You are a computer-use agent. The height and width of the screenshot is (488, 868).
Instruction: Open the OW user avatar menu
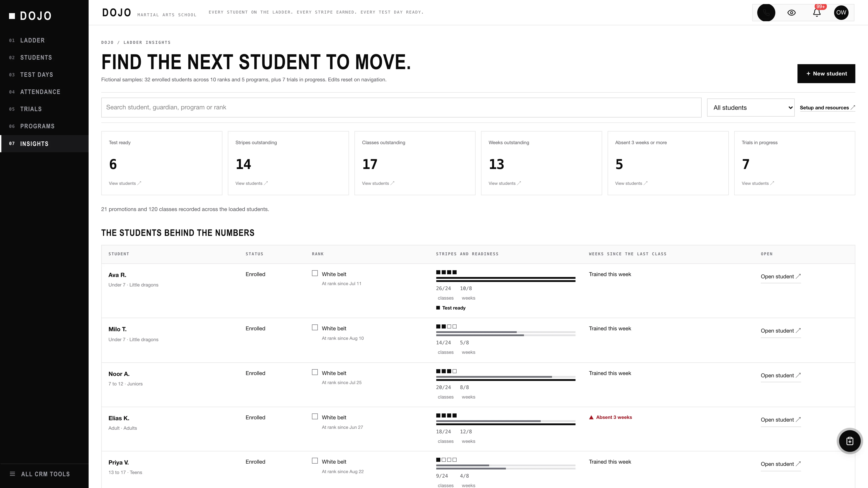[x=841, y=12]
